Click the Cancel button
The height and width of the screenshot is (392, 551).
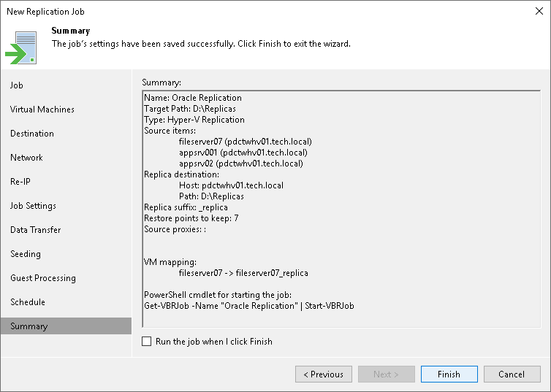click(x=511, y=374)
